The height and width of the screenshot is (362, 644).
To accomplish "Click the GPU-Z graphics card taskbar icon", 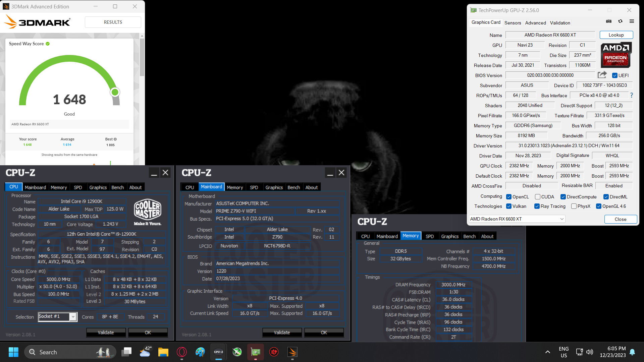I will click(256, 352).
